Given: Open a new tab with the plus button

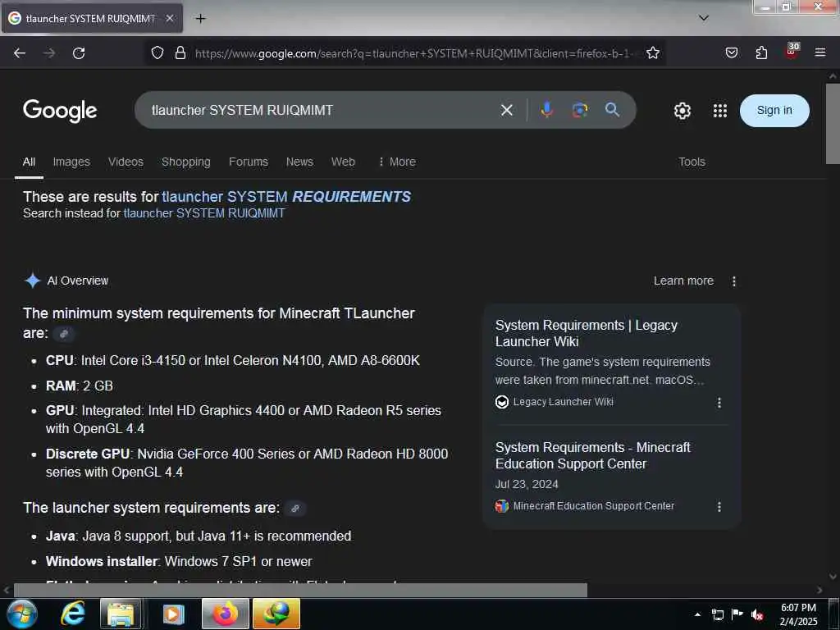Looking at the screenshot, I should [200, 19].
